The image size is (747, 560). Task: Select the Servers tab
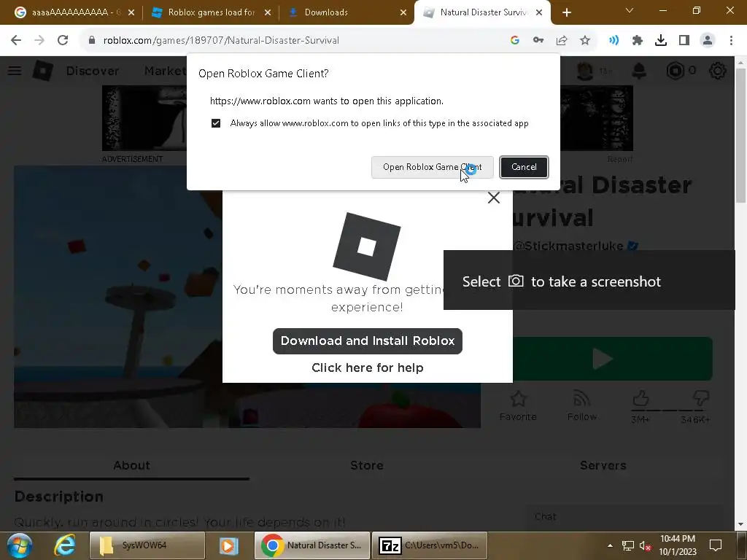click(x=603, y=466)
